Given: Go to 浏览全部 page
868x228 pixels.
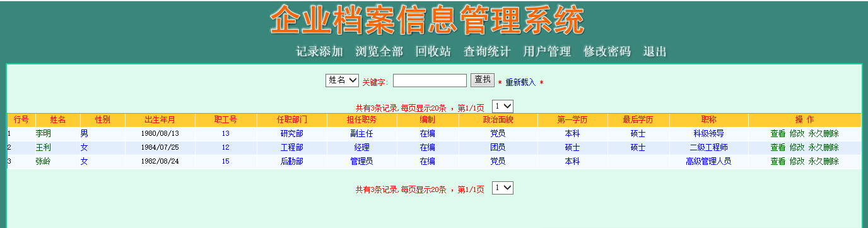Looking at the screenshot, I should coord(379,52).
